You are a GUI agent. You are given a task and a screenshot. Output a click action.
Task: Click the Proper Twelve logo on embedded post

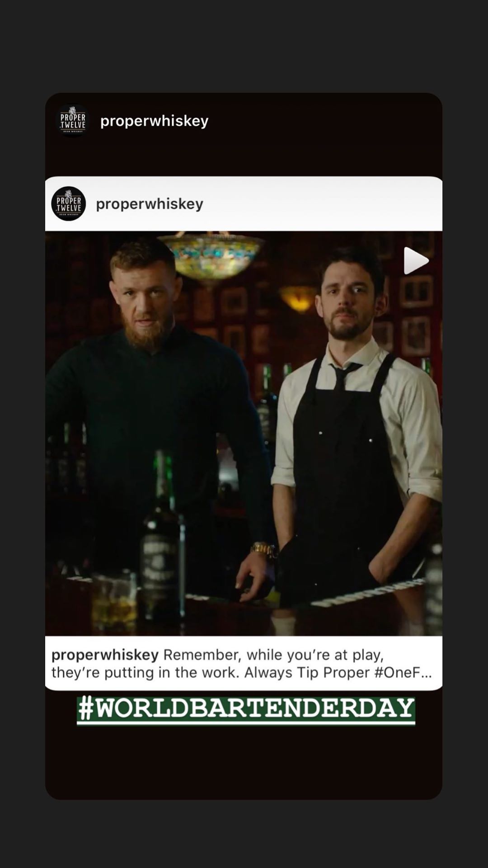69,203
